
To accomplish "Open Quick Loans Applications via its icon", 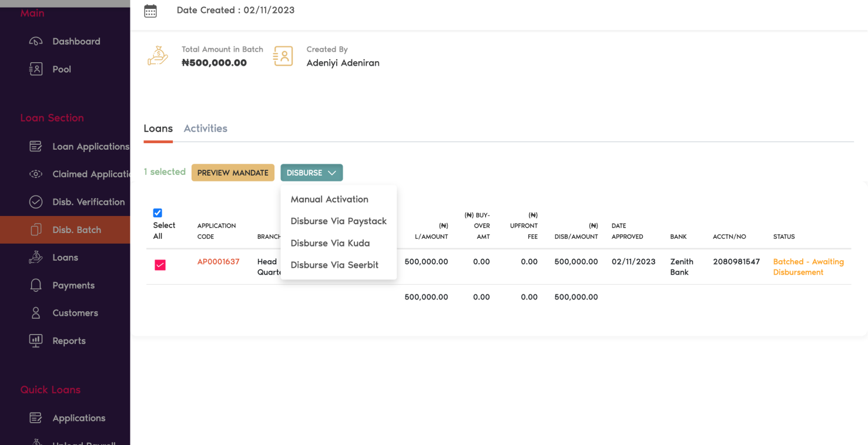I will coord(36,417).
